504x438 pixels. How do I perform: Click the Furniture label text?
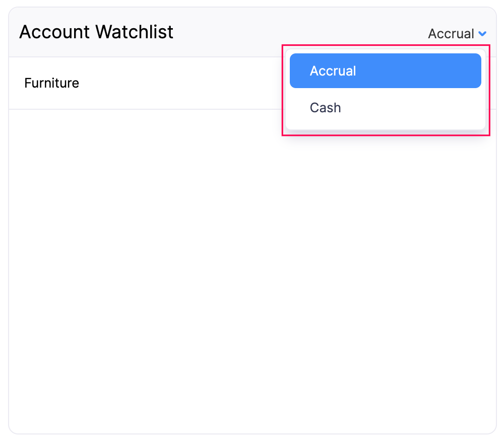coord(51,83)
